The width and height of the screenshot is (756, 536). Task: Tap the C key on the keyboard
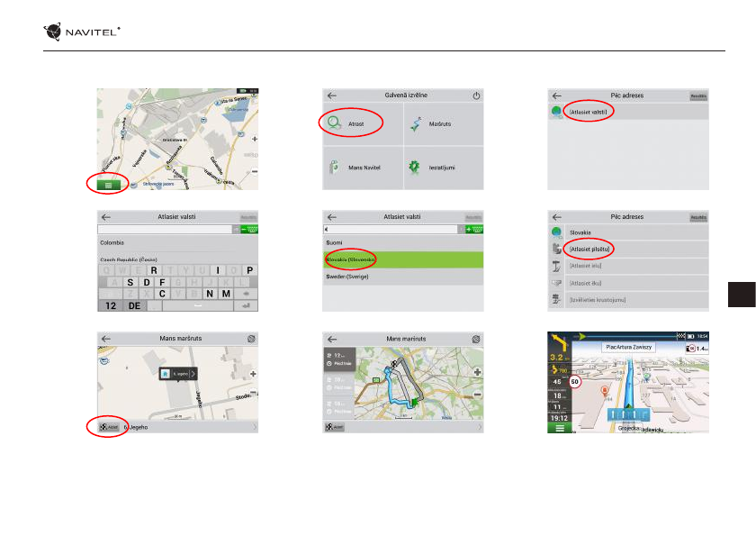tap(162, 294)
